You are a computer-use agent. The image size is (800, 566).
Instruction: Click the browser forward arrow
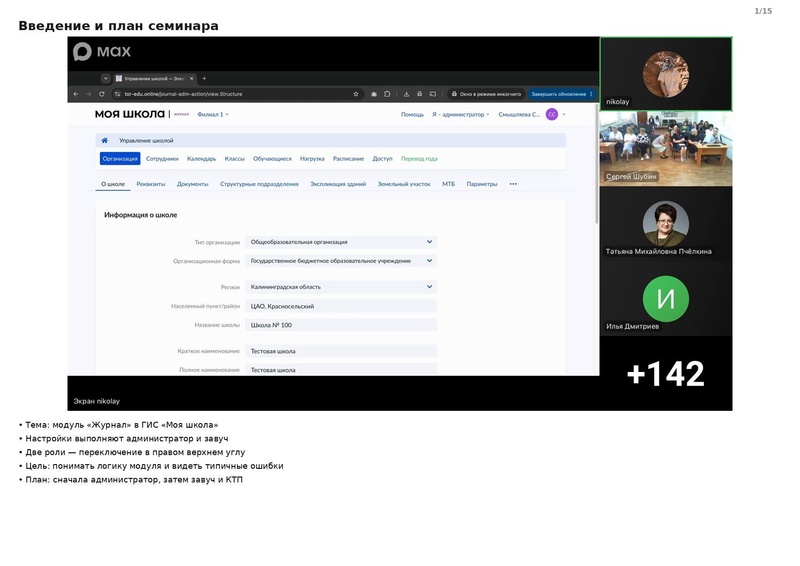(89, 94)
